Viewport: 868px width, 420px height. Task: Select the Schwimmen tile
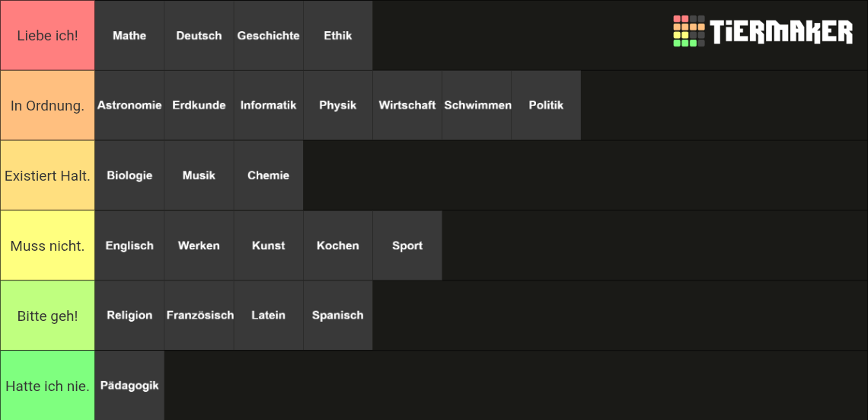pyautogui.click(x=477, y=105)
